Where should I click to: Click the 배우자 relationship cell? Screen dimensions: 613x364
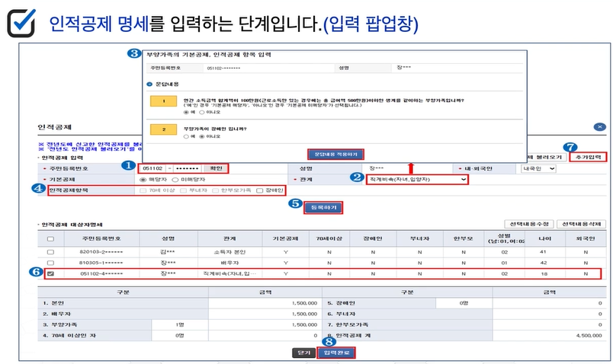point(229,263)
